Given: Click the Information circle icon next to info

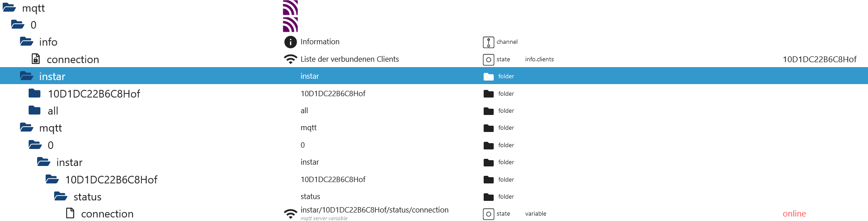Looking at the screenshot, I should [x=290, y=42].
